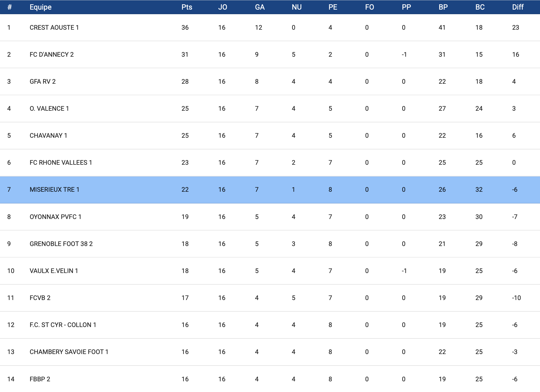Click the Equipe column header
The image size is (540, 392).
pyautogui.click(x=40, y=7)
